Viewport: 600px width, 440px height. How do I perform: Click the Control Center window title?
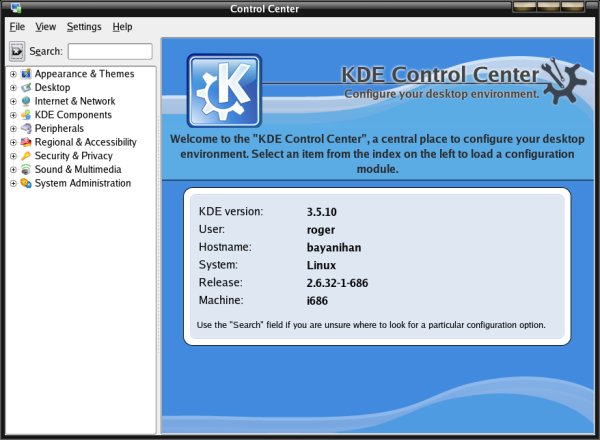tap(264, 8)
